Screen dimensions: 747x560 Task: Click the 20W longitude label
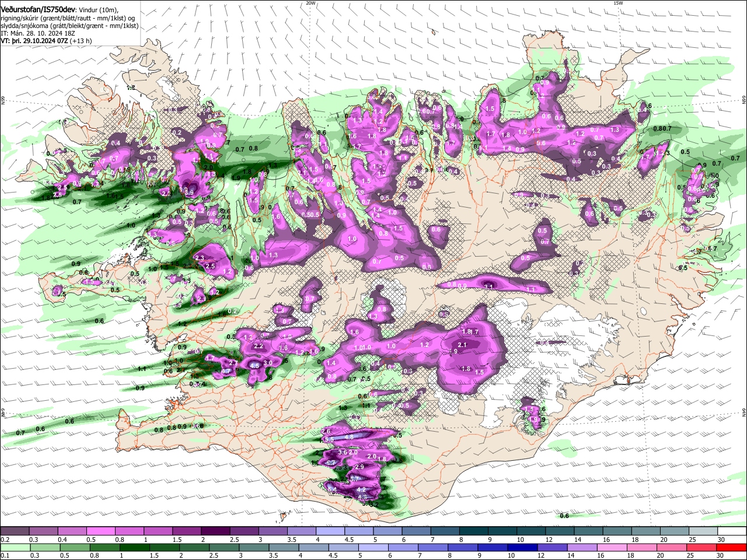coord(310,3)
